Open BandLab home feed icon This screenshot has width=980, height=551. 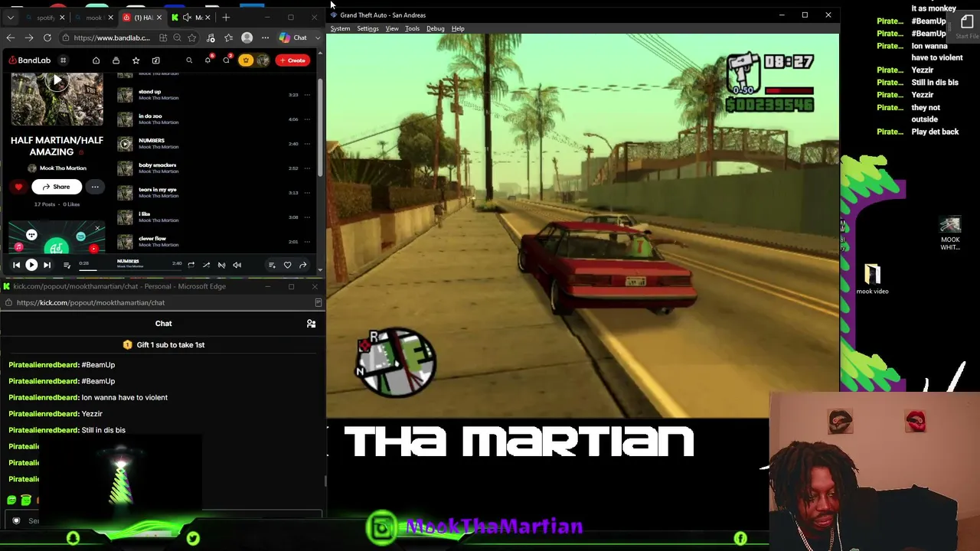click(96, 60)
